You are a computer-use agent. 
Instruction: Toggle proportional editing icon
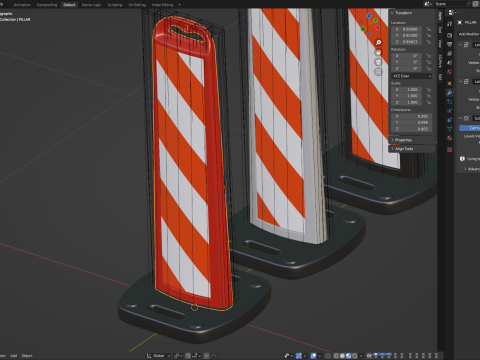coord(207,356)
